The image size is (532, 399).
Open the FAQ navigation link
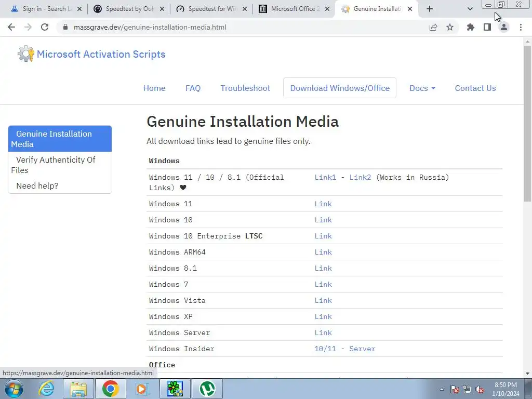[x=193, y=88]
